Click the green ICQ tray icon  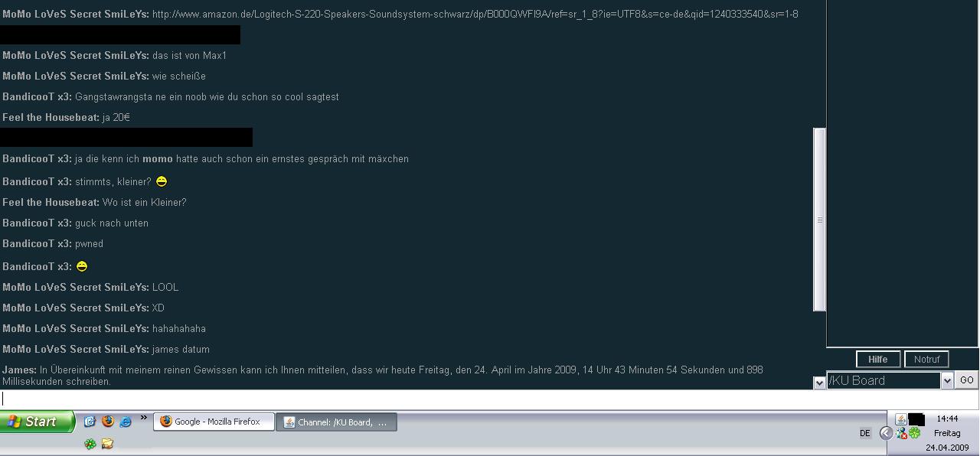915,434
